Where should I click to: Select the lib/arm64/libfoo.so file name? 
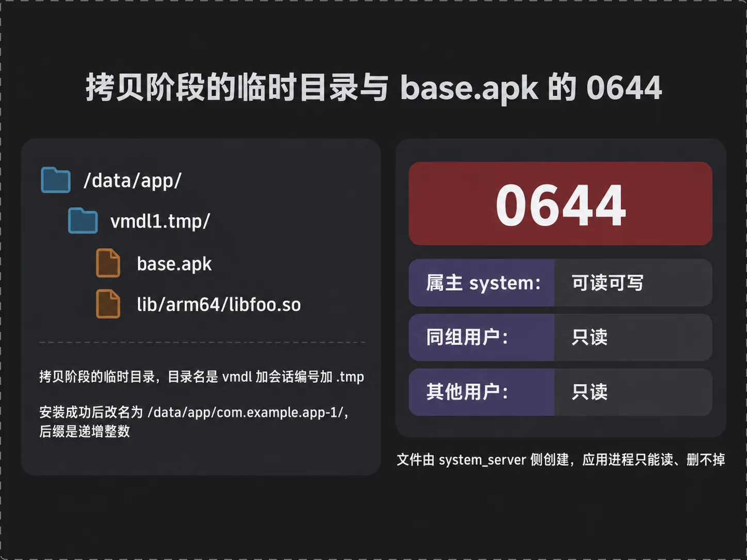click(x=219, y=304)
